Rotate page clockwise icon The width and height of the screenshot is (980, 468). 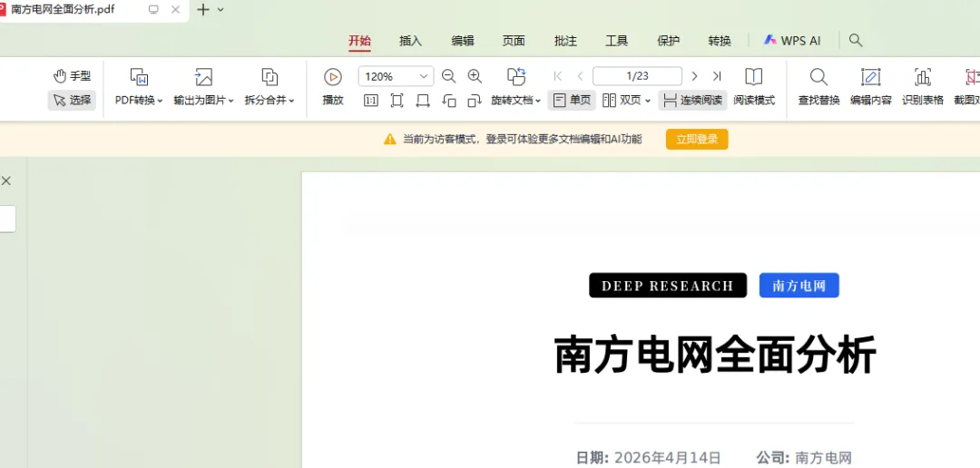475,100
